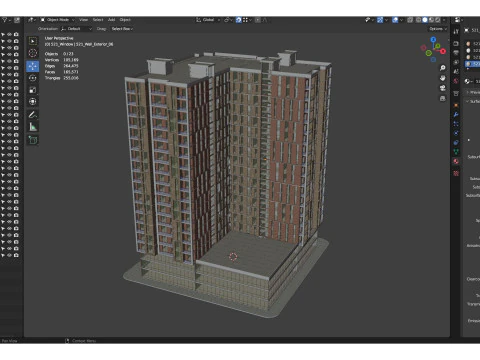
Task: Click the highlighted material slot in list
Action: [473, 64]
